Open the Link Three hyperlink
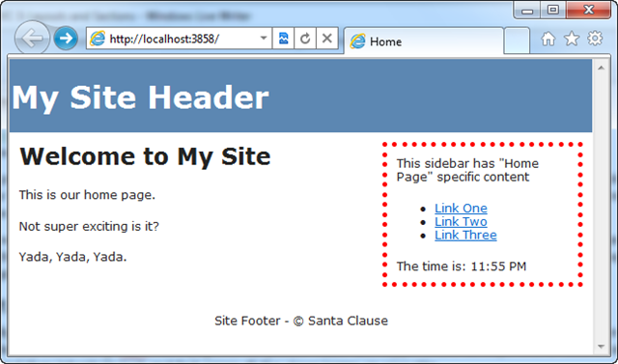 pyautogui.click(x=465, y=235)
